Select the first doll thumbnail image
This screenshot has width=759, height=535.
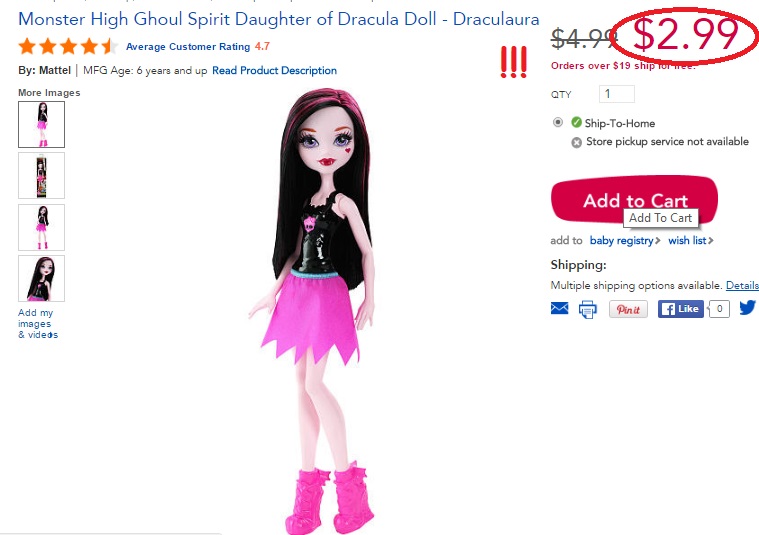[x=42, y=124]
